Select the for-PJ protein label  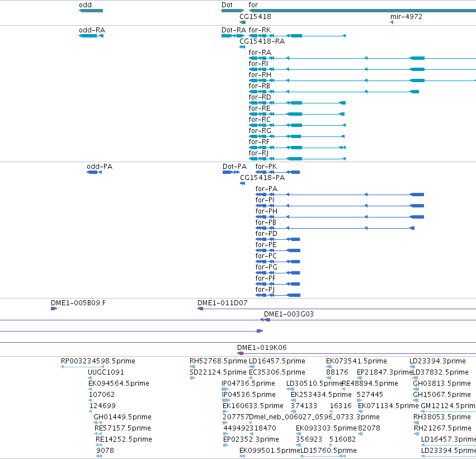[265, 290]
